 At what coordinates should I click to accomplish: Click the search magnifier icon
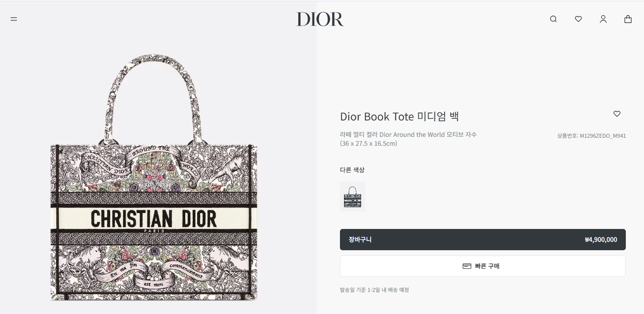tap(553, 19)
